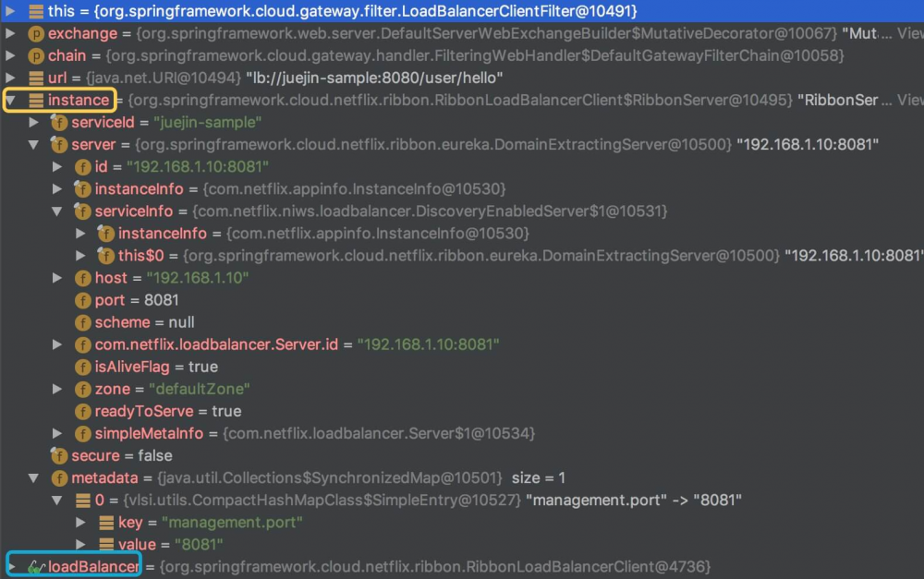Select the key value "management.port"

pos(232,523)
